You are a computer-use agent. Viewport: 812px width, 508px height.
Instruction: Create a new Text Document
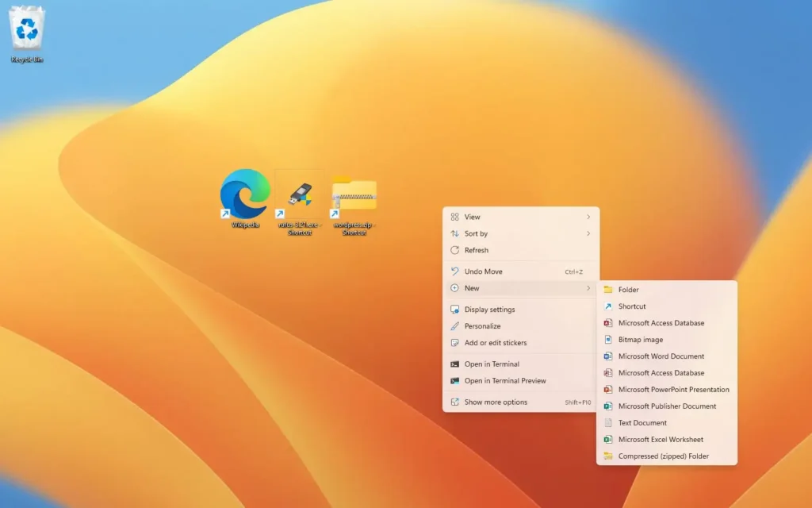point(642,423)
